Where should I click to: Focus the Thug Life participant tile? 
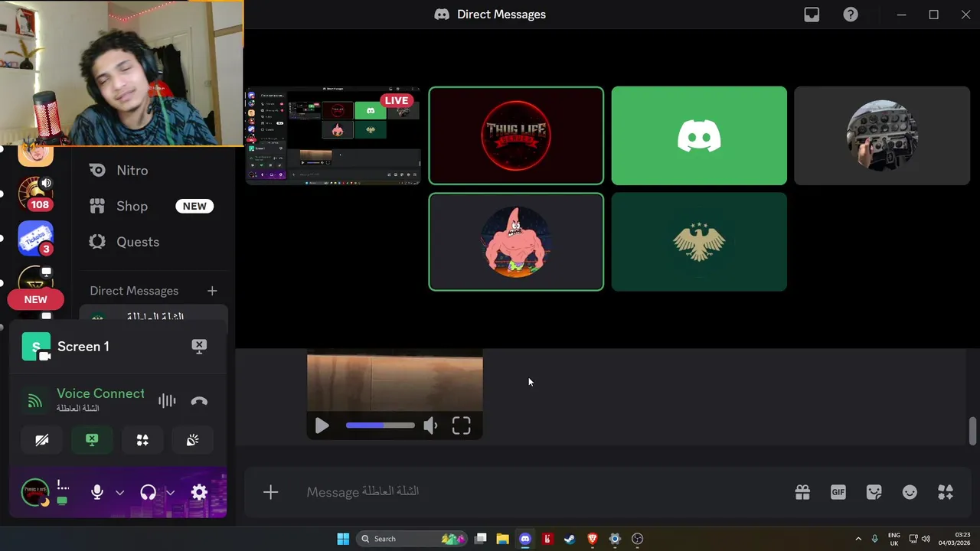tap(516, 135)
